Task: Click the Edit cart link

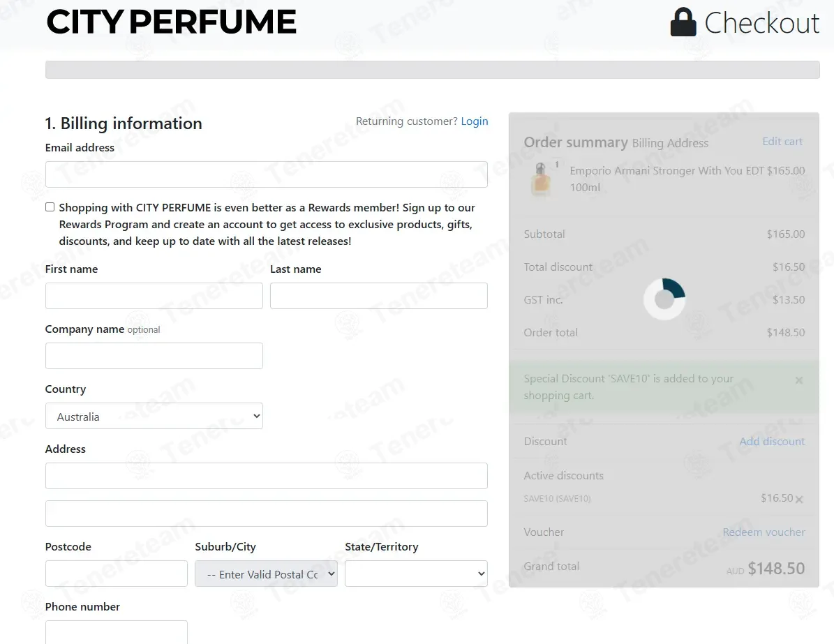Action: point(782,142)
